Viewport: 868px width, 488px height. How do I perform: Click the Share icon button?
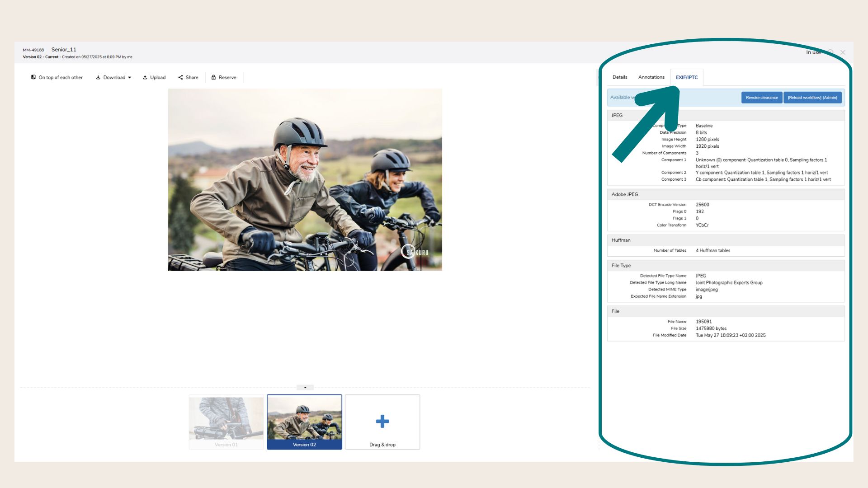[x=181, y=77]
